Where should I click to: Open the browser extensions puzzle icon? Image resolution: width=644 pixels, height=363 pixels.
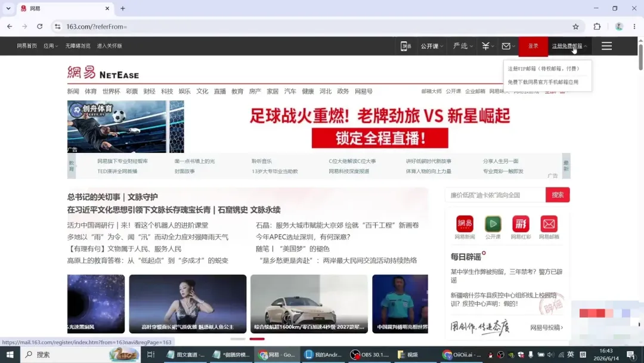(x=597, y=26)
